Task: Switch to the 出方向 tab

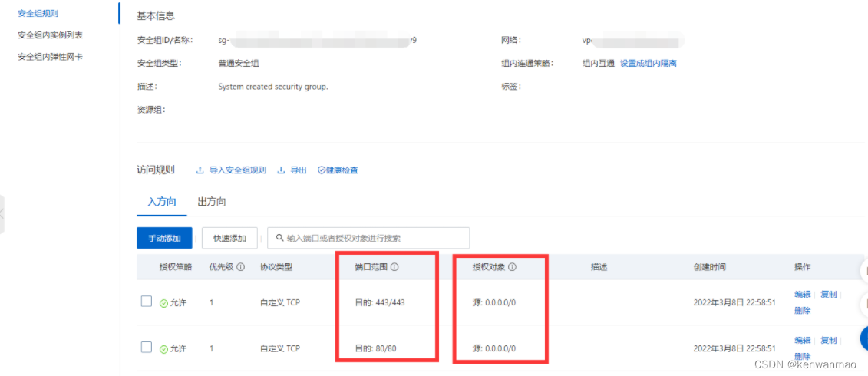Action: [x=212, y=202]
